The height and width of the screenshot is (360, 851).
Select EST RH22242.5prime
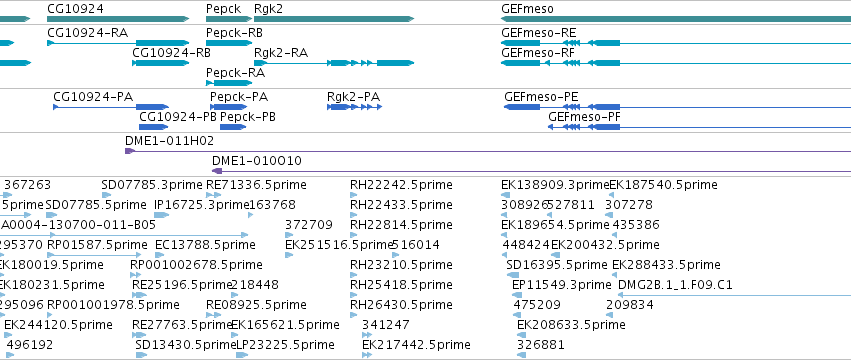point(401,185)
